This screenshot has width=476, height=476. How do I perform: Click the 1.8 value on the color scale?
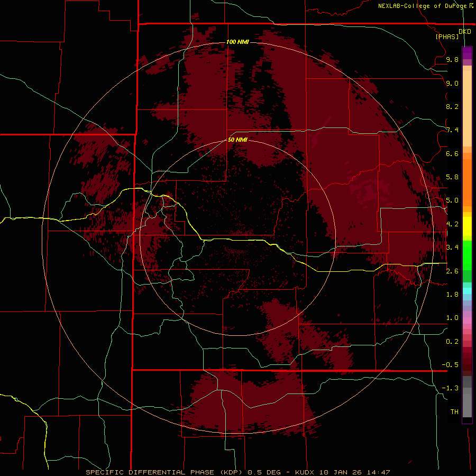coord(452,295)
